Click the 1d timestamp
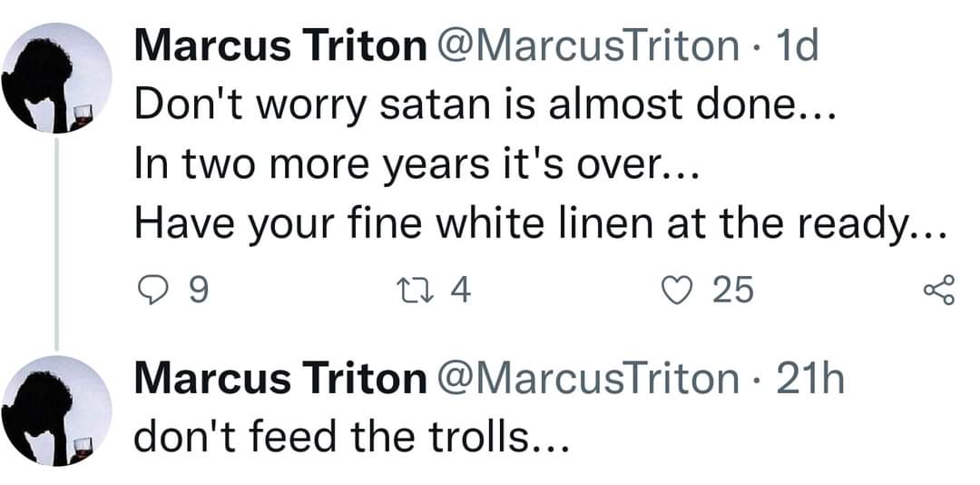The image size is (980, 485). coord(796,46)
